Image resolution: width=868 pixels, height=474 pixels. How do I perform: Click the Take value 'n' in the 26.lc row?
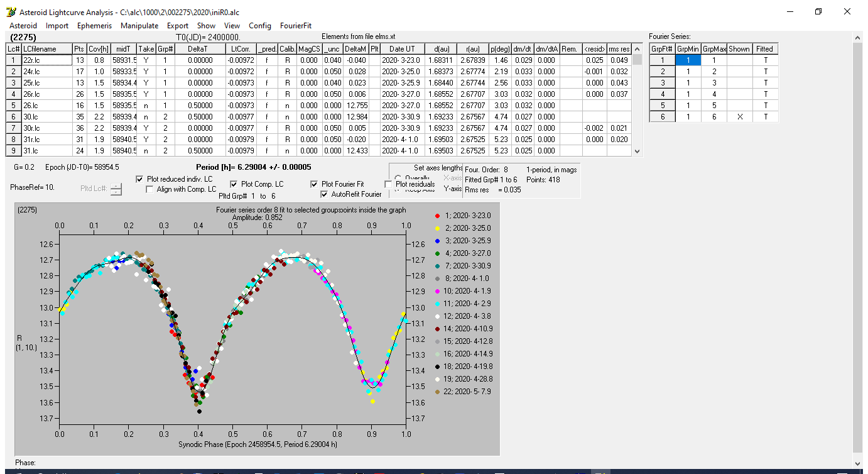[x=146, y=106]
